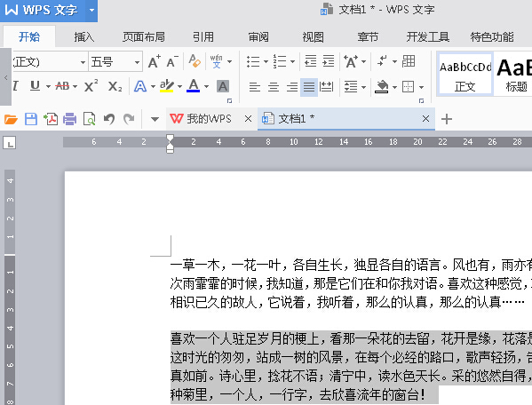Click the Export to PDF icon
This screenshot has height=405, width=532.
click(51, 119)
